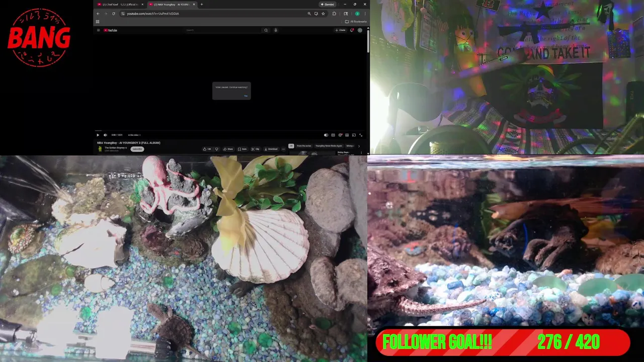Open Chrome extensions puzzle icon
The image size is (644, 362).
coord(334,14)
